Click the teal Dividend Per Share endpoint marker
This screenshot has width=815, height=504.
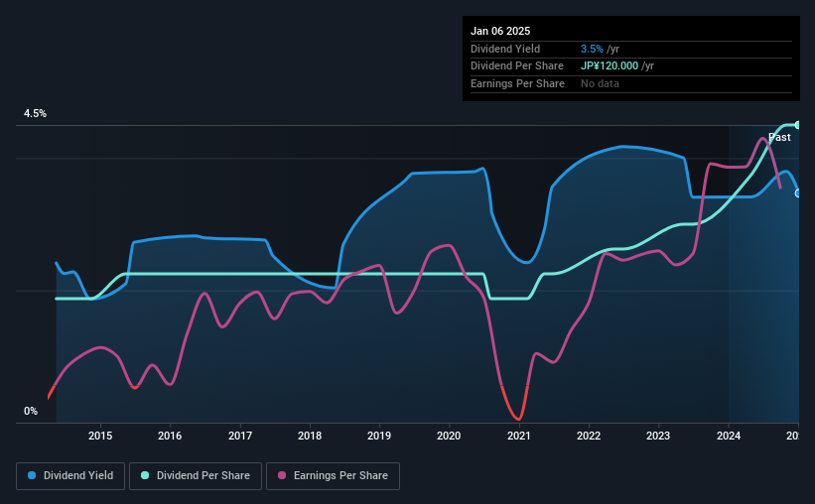point(798,125)
